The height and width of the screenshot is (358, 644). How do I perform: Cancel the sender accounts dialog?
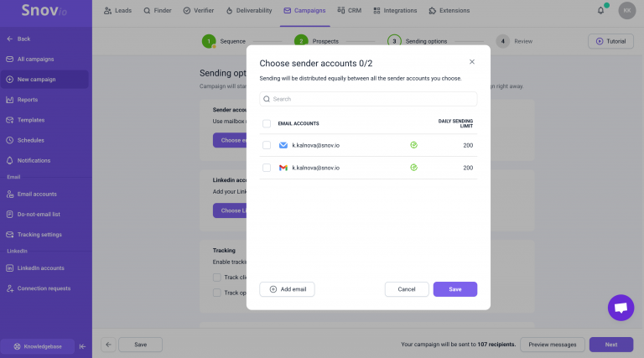click(407, 289)
